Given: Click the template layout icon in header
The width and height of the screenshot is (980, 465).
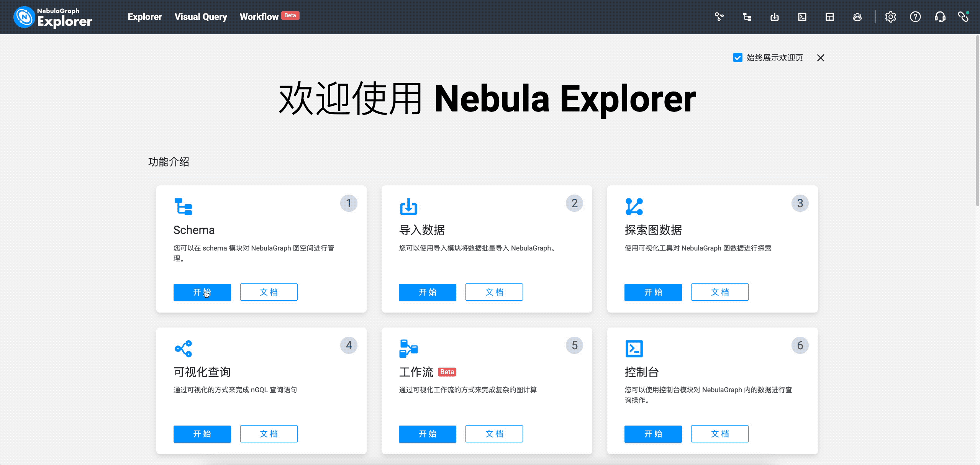Looking at the screenshot, I should 829,17.
